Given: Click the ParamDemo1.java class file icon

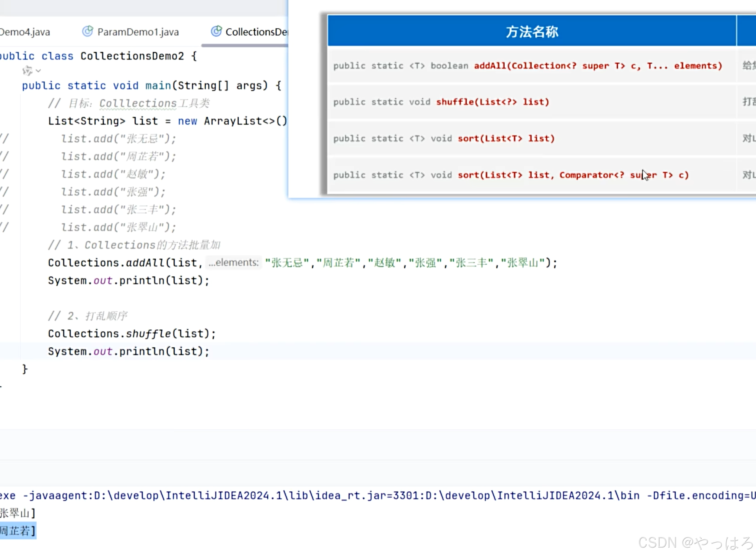Looking at the screenshot, I should click(x=88, y=32).
